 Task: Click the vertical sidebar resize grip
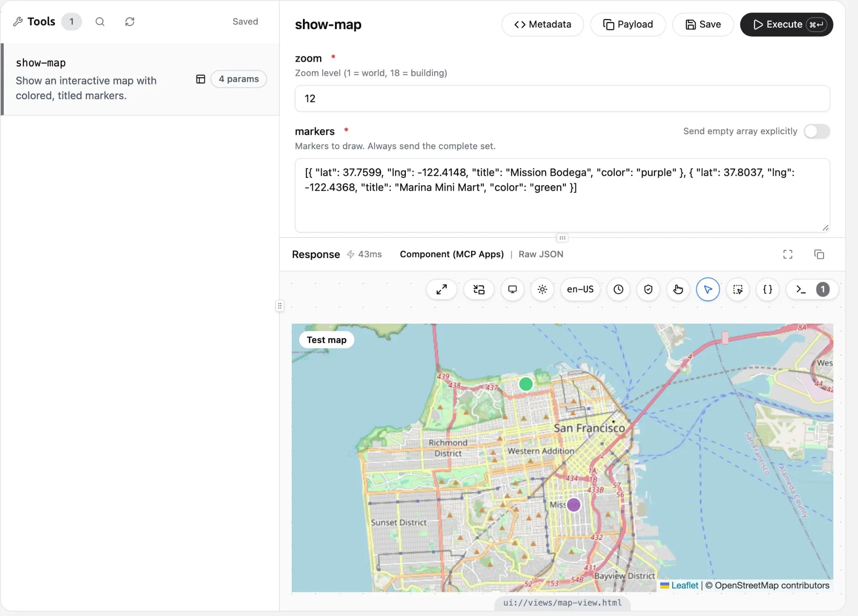[x=279, y=306]
